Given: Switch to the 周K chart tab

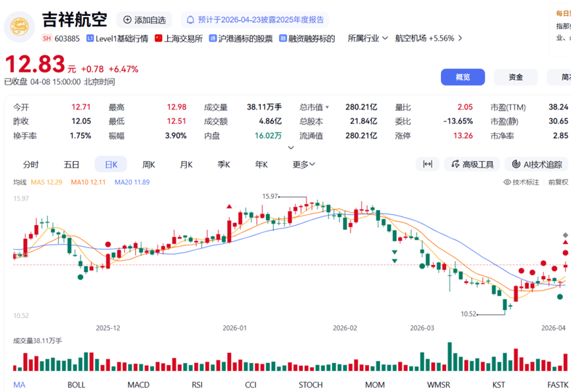Looking at the screenshot, I should pos(149,164).
